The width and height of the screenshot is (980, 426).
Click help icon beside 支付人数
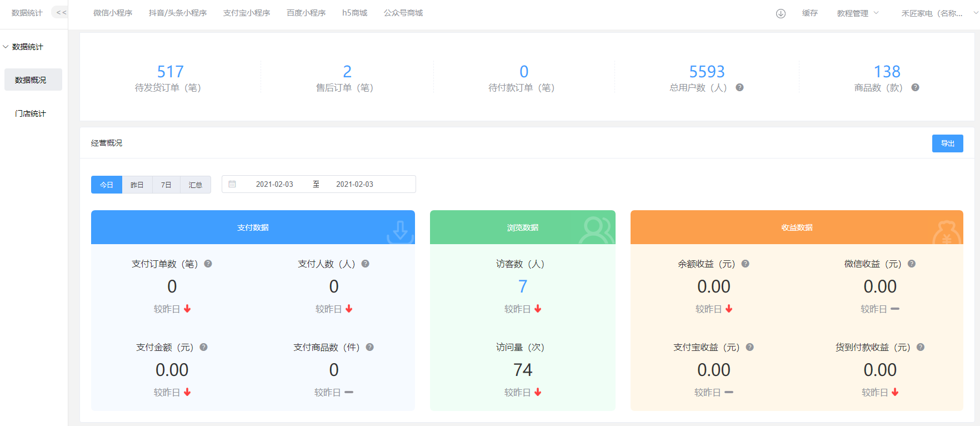coord(365,264)
